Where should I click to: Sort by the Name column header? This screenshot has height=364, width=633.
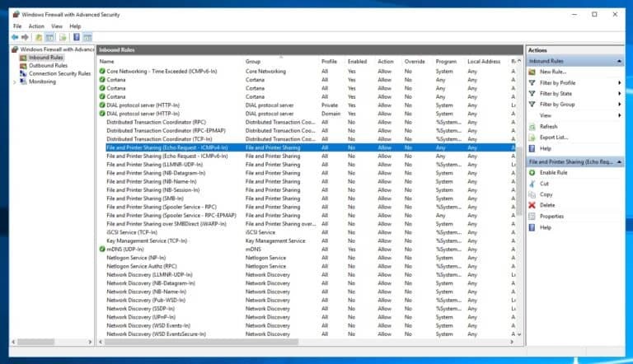point(106,61)
